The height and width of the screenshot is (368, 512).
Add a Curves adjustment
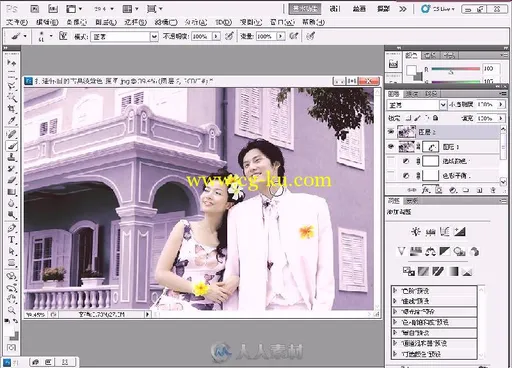[x=445, y=231]
